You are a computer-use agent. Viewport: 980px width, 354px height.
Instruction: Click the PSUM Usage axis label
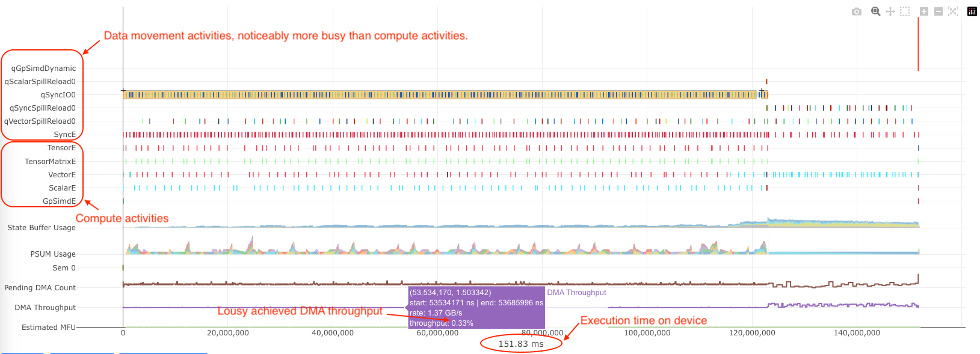53,254
